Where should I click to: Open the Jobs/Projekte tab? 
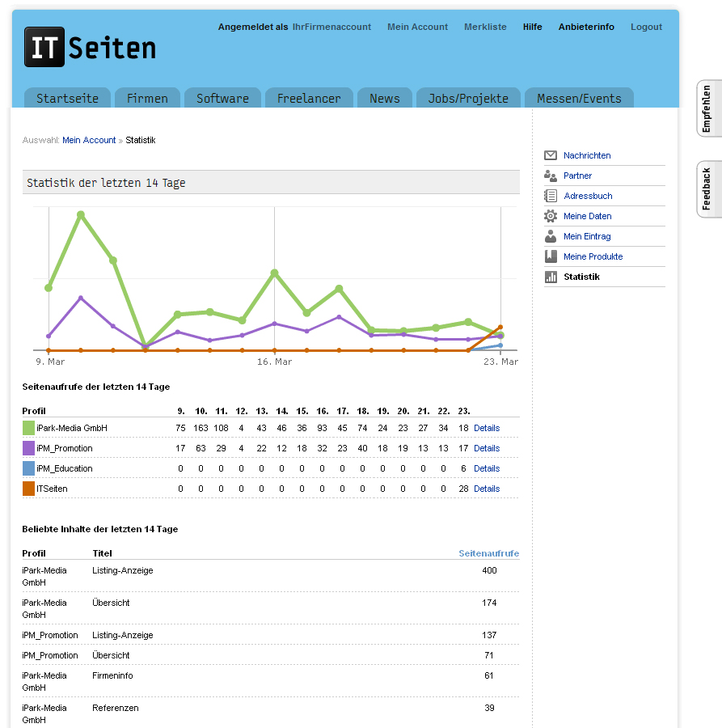click(468, 98)
